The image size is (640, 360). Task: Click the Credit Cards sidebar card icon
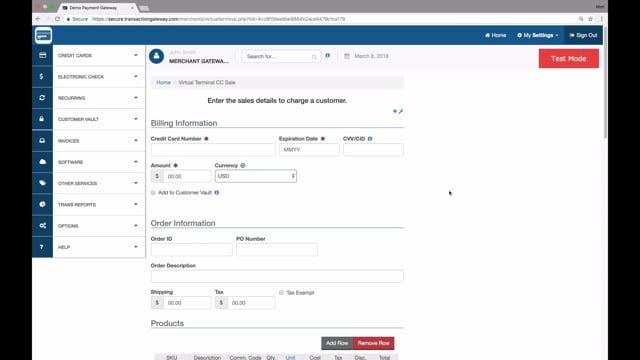pos(42,55)
